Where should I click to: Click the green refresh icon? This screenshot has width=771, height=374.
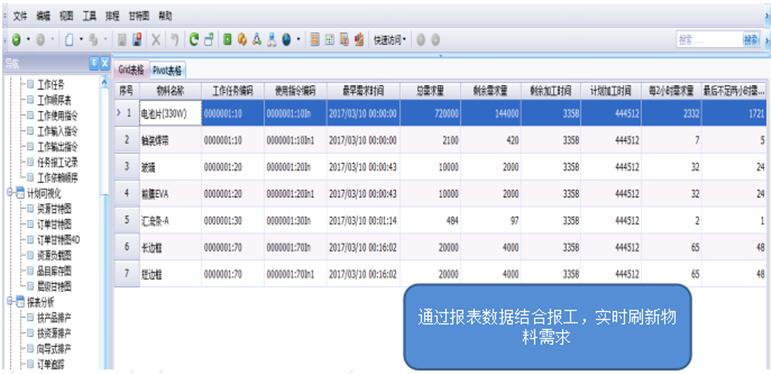pyautogui.click(x=194, y=40)
